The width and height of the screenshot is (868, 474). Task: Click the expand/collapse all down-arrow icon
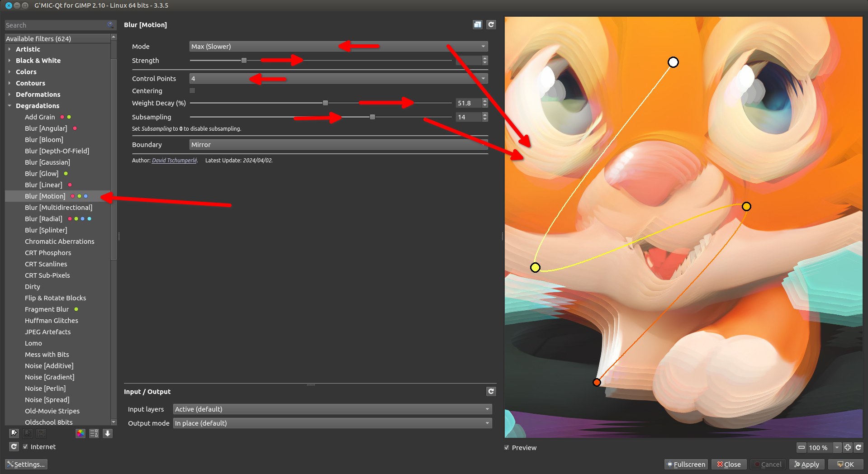tap(108, 433)
